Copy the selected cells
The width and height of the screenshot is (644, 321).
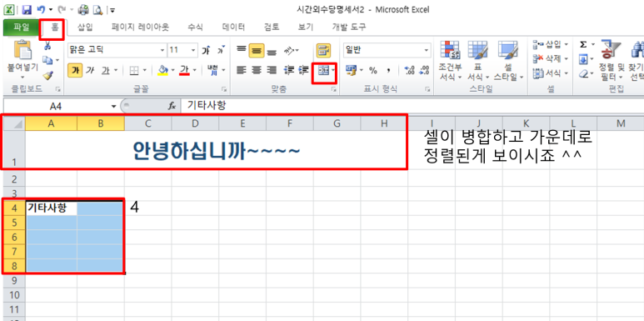click(x=47, y=60)
